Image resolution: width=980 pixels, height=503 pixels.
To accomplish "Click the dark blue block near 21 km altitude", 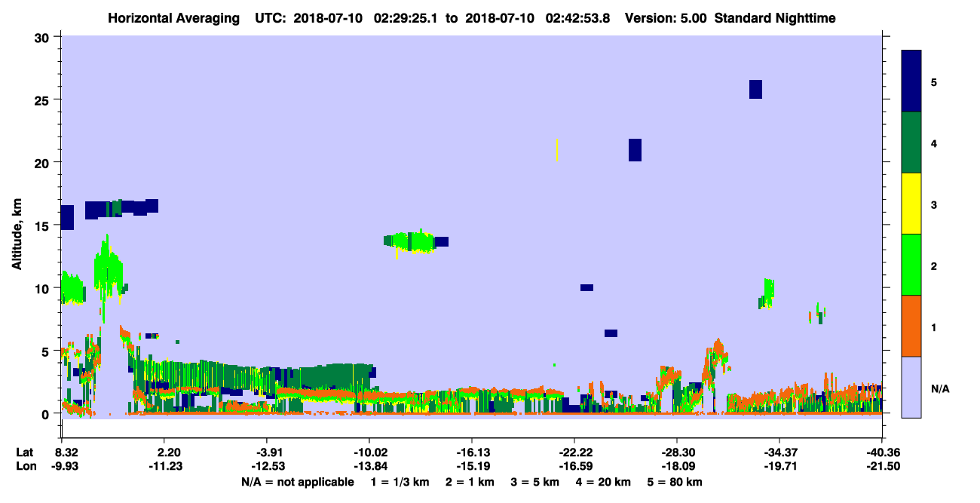I will pyautogui.click(x=635, y=150).
